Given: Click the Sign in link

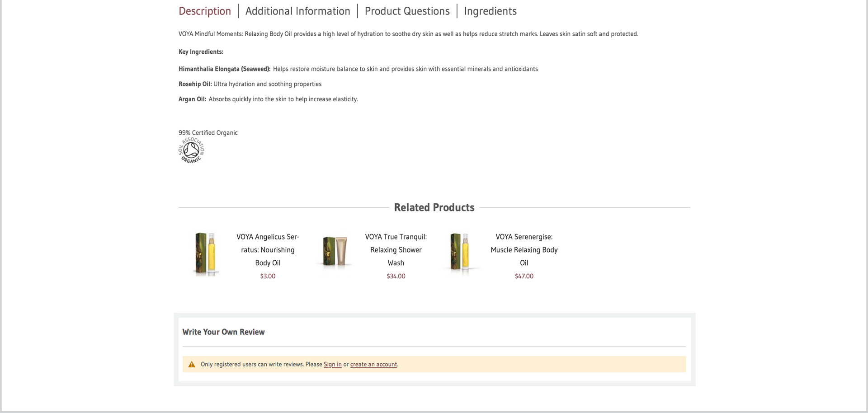Looking at the screenshot, I should 333,364.
